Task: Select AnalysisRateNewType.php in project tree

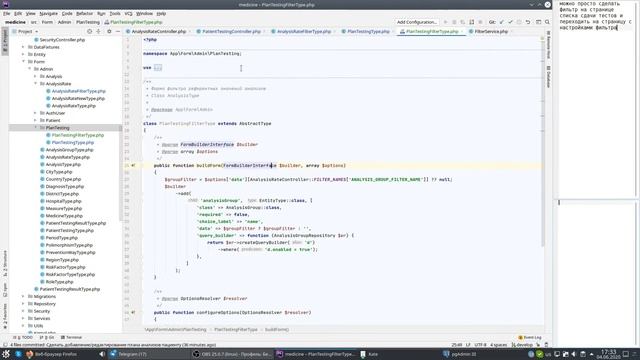Action: tap(76, 98)
